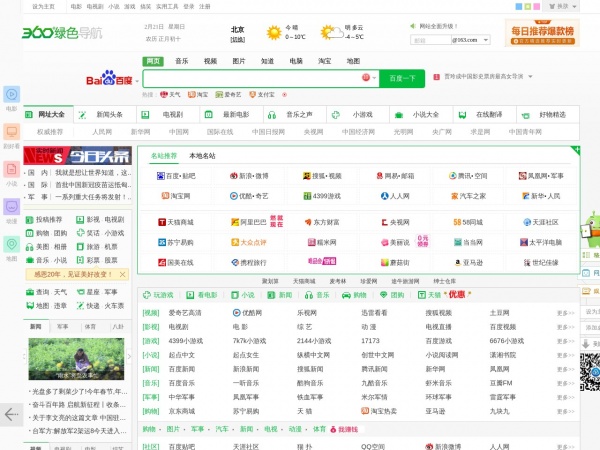
Task: Open the 人民网 link
Action: pos(102,132)
